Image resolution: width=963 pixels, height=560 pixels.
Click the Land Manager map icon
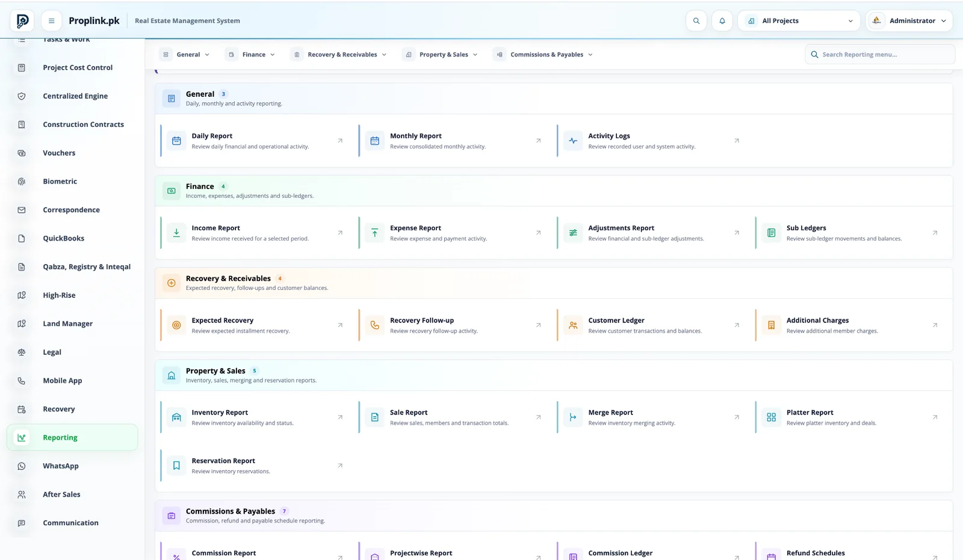pos(22,324)
